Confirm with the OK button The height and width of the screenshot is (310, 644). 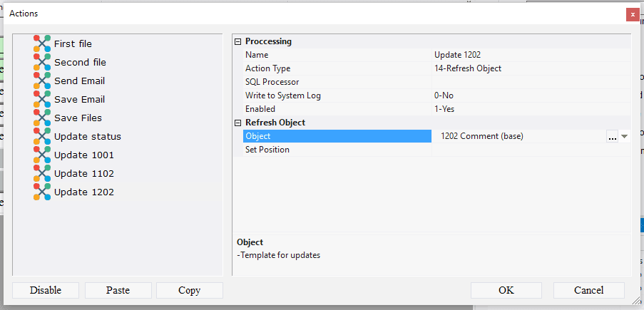click(506, 290)
